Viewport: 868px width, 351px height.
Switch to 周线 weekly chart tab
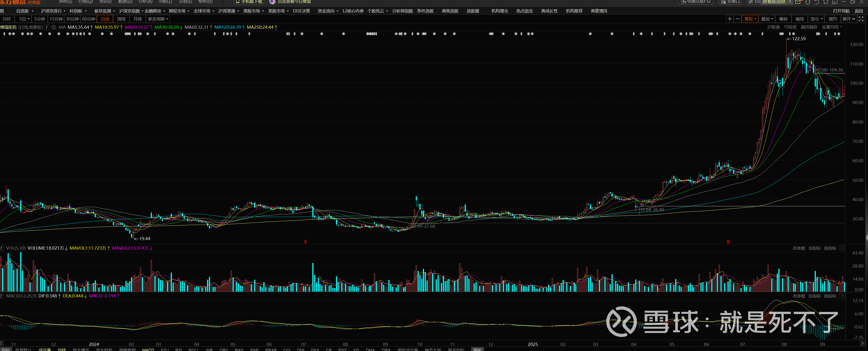121,19
